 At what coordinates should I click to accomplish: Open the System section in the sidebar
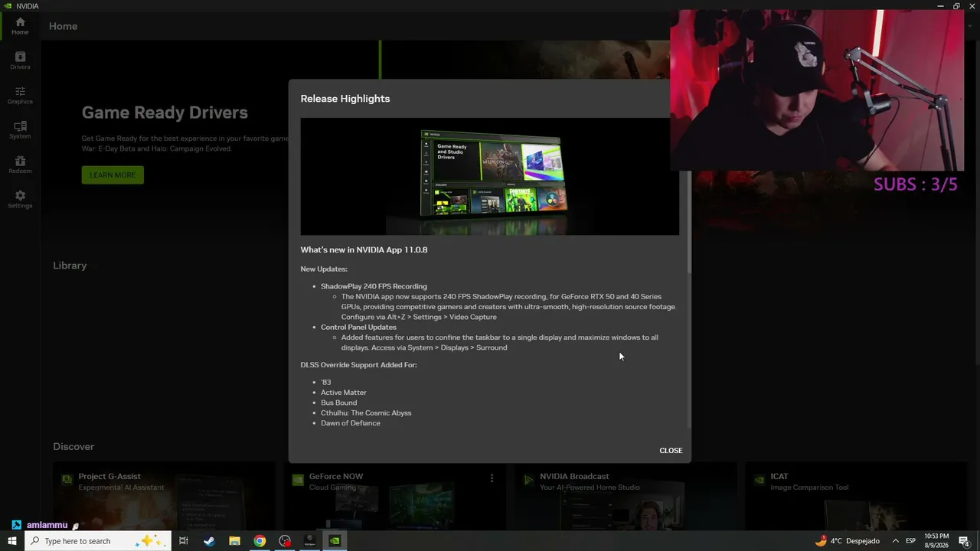[x=20, y=130]
